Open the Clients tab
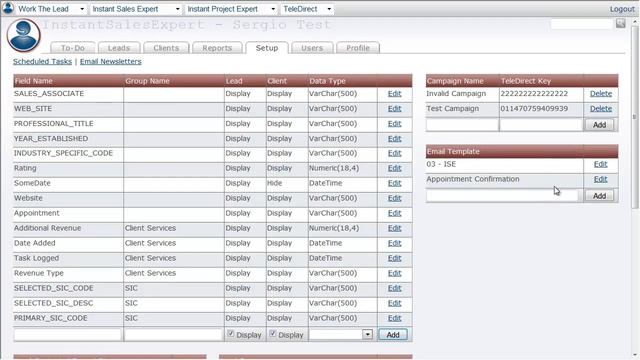 (166, 48)
